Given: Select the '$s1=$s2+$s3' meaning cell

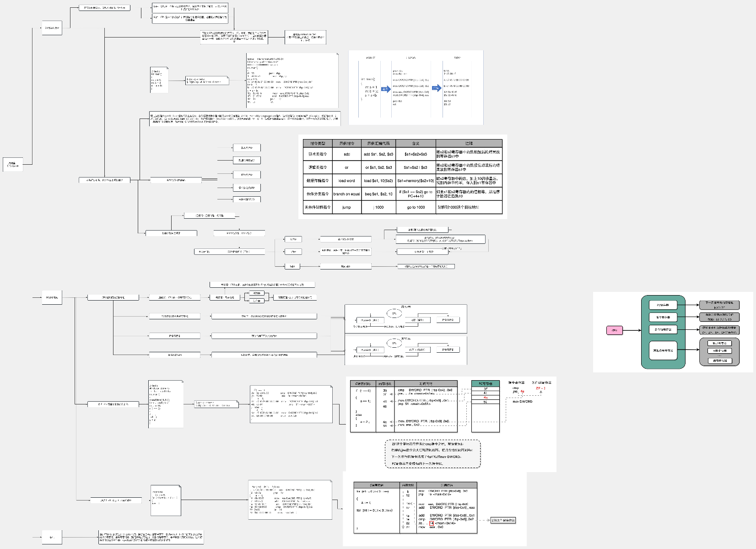Looking at the screenshot, I should (x=416, y=154).
